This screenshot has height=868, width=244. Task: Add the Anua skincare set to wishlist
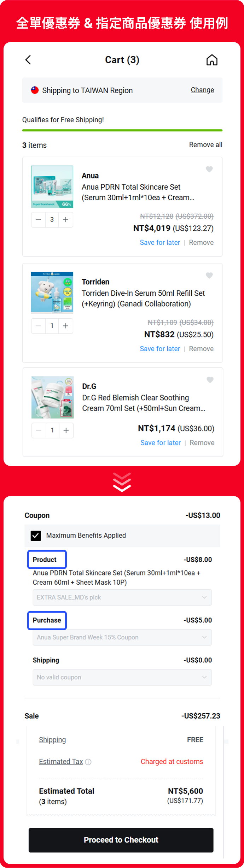tap(209, 170)
